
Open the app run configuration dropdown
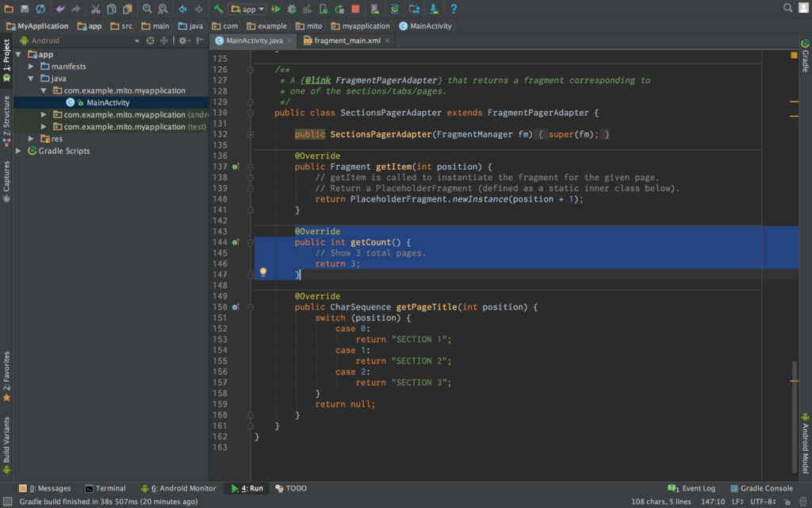point(247,9)
